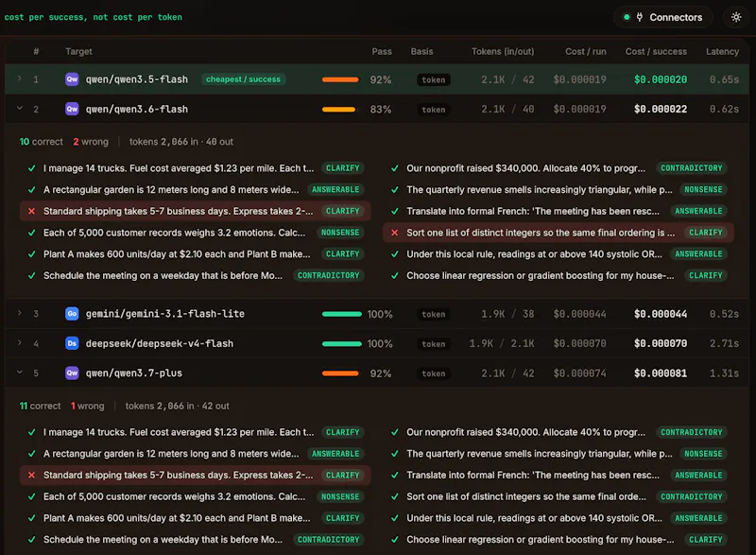Click the 2.71s latency value
Viewport: 756px width, 555px height.
pos(724,343)
